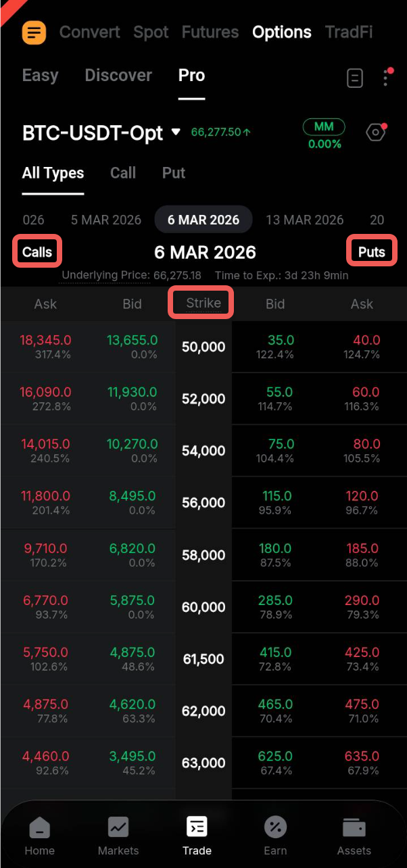Filter options by Call type
The image size is (407, 868).
pyautogui.click(x=123, y=173)
